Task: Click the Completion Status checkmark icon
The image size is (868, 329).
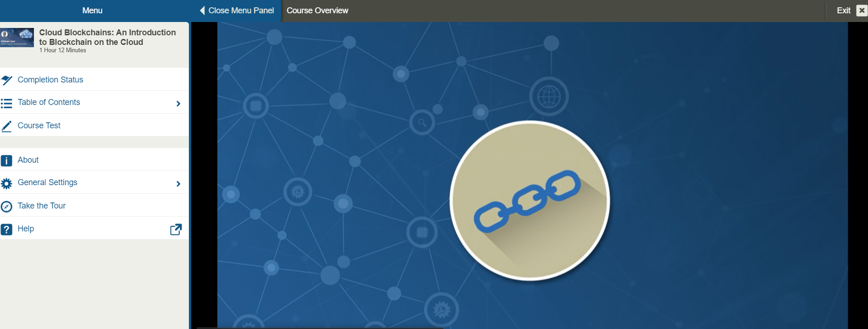Action: coord(7,80)
